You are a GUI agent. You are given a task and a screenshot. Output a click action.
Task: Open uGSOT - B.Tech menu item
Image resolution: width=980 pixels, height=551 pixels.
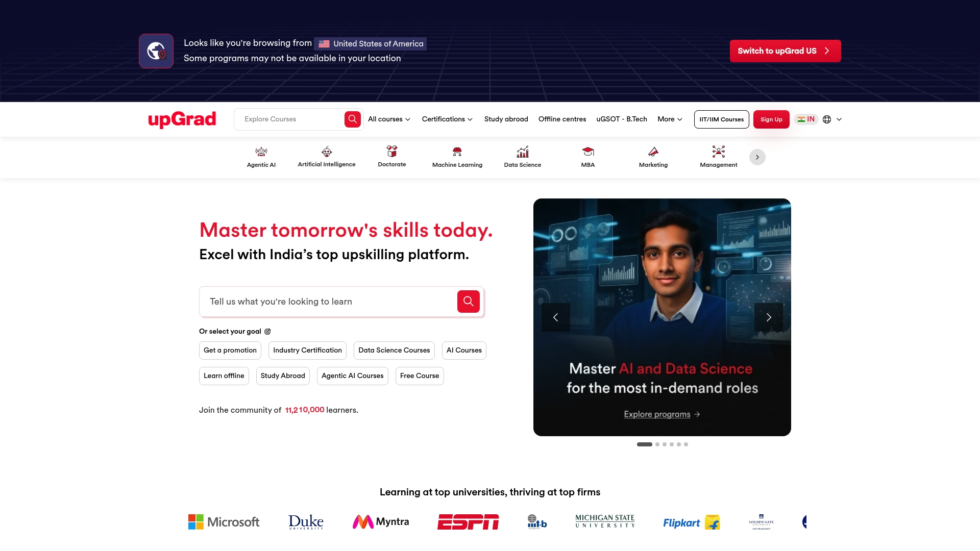coord(622,119)
